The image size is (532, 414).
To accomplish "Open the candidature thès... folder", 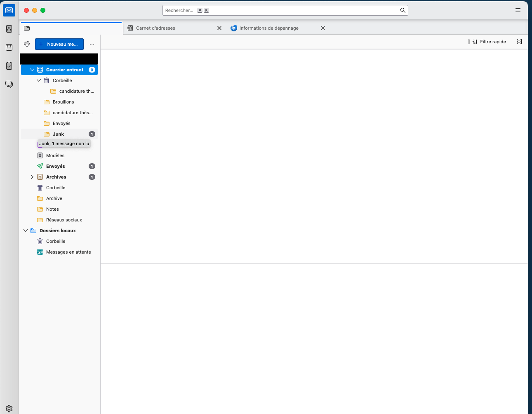I will [59, 113].
